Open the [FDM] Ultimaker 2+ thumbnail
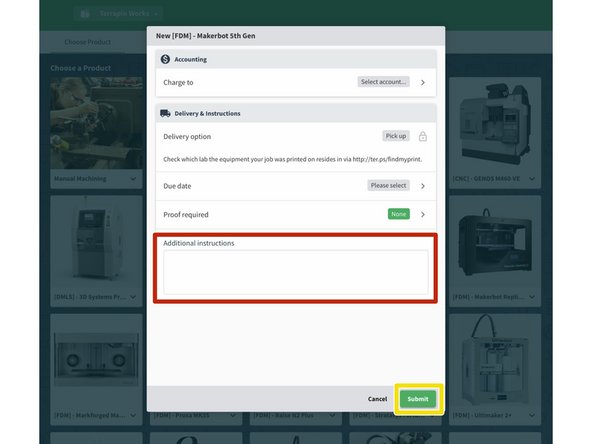Image resolution: width=592 pixels, height=444 pixels. click(495, 359)
